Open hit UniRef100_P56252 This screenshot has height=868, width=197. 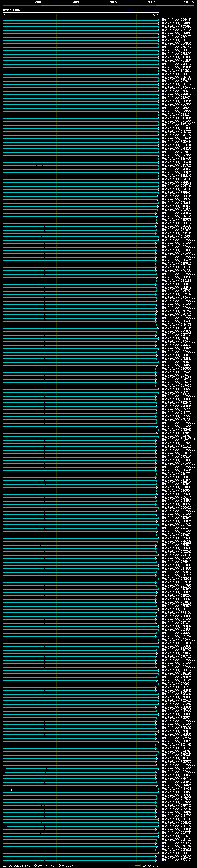[177, 311]
